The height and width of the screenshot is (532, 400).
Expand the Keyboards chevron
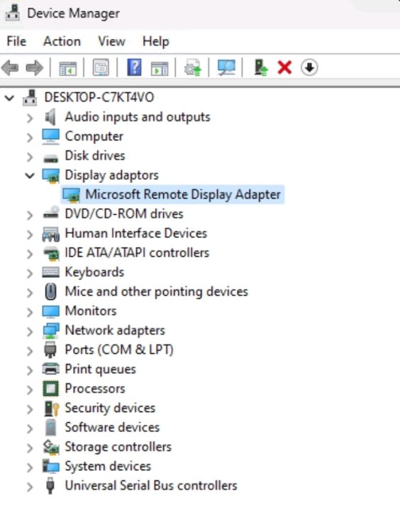click(x=30, y=273)
